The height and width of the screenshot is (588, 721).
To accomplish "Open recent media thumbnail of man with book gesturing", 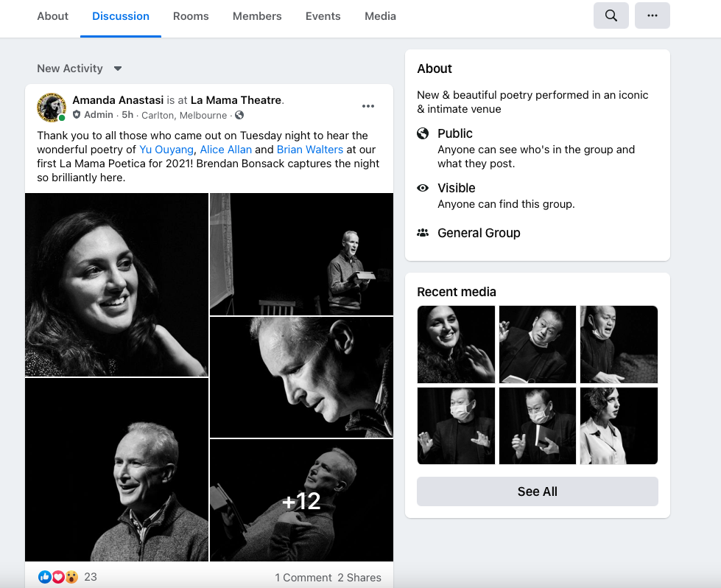I will pos(537,344).
